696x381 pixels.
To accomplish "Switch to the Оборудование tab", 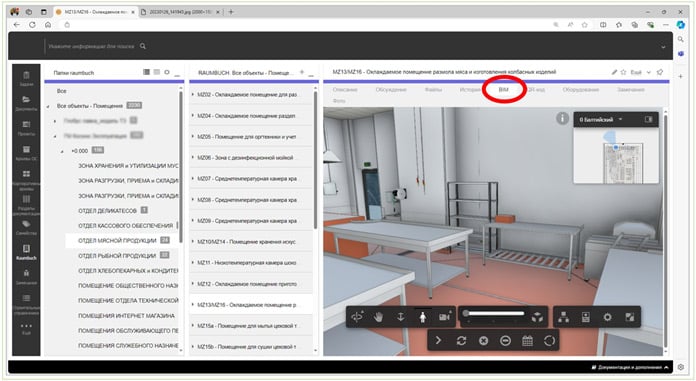I will coord(581,90).
